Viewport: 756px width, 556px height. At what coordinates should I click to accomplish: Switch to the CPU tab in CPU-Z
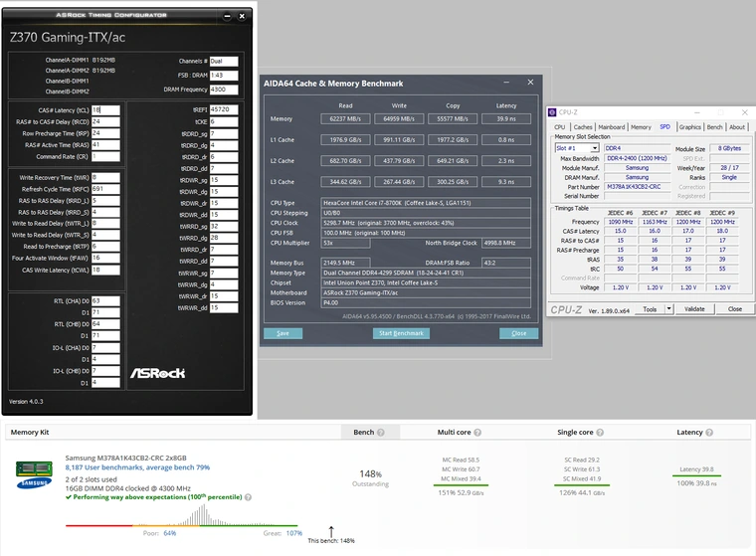coord(559,127)
